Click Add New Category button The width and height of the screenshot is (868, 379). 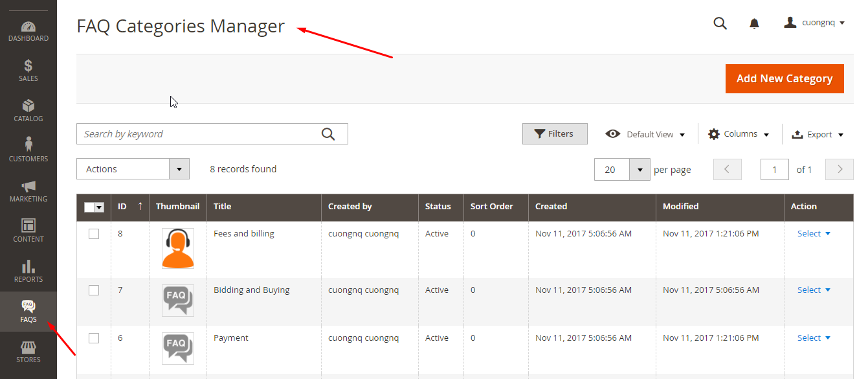point(785,78)
